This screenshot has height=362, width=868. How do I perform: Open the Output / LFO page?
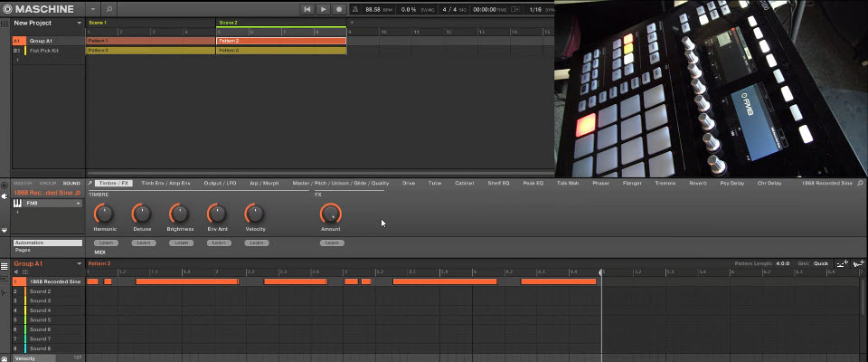click(x=220, y=183)
